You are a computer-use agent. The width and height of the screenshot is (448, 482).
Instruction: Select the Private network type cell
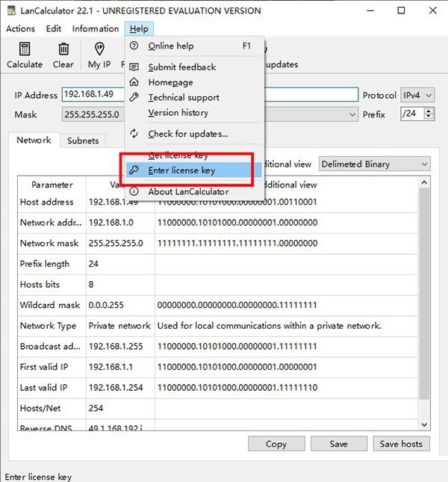pyautogui.click(x=119, y=326)
